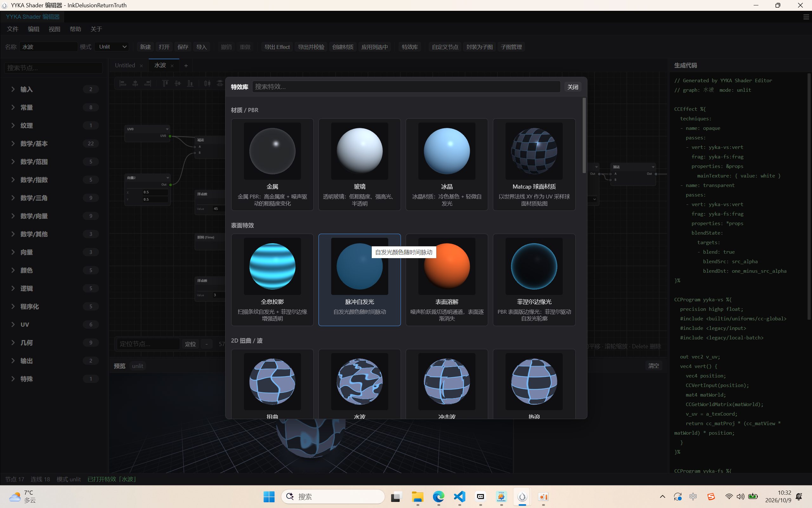The height and width of the screenshot is (508, 812).
Task: Open Visual Studio Code from the taskbar
Action: [x=460, y=497]
